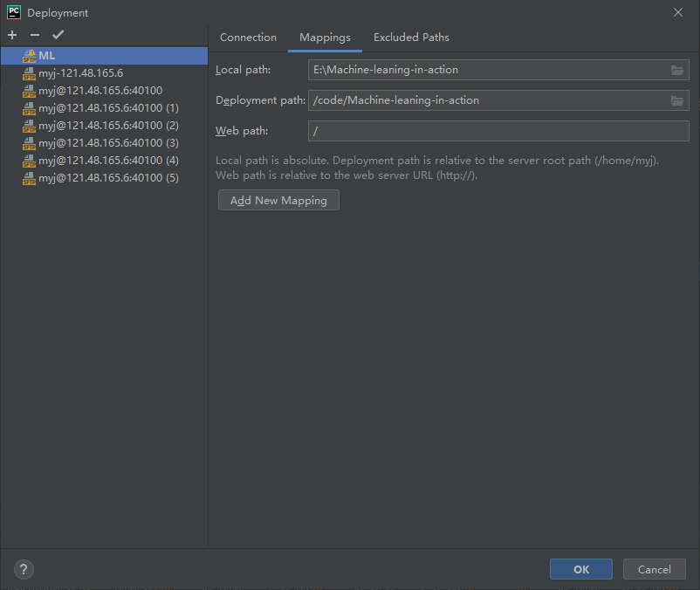Viewport: 700px width, 590px height.
Task: Click into the Web path field
Action: [498, 131]
